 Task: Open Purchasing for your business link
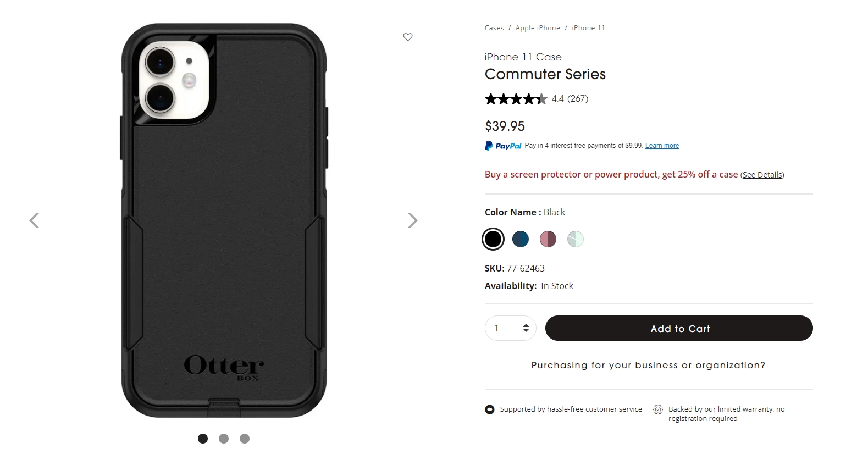(649, 365)
